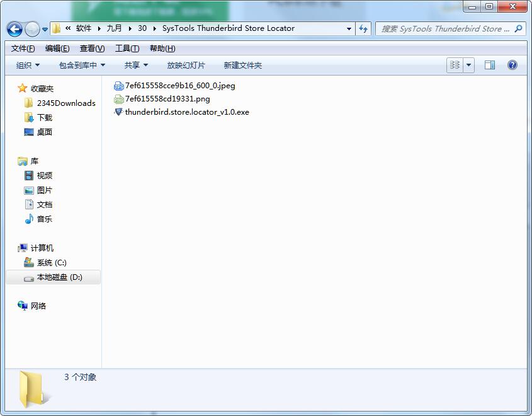
Task: Open the 音乐 library
Action: [45, 219]
